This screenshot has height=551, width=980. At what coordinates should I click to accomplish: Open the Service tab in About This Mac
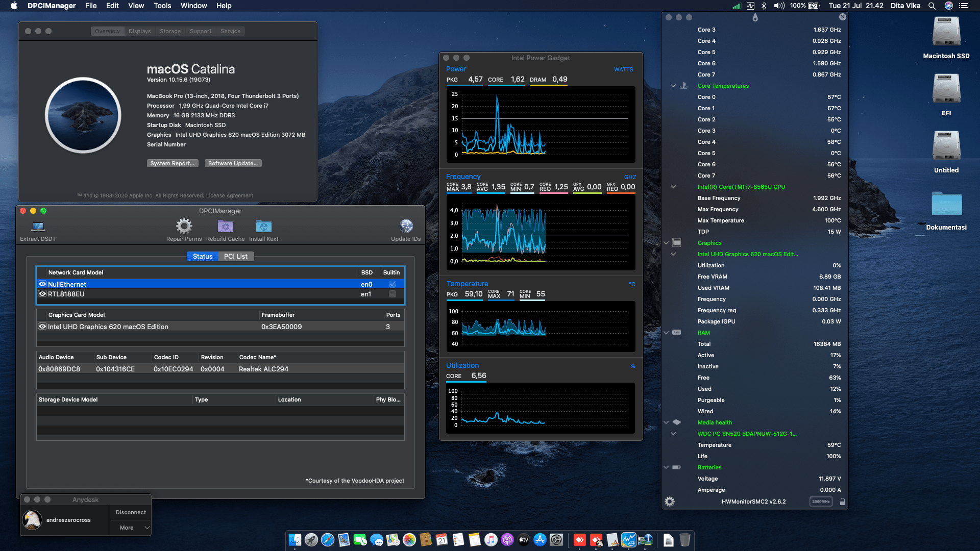pos(230,31)
